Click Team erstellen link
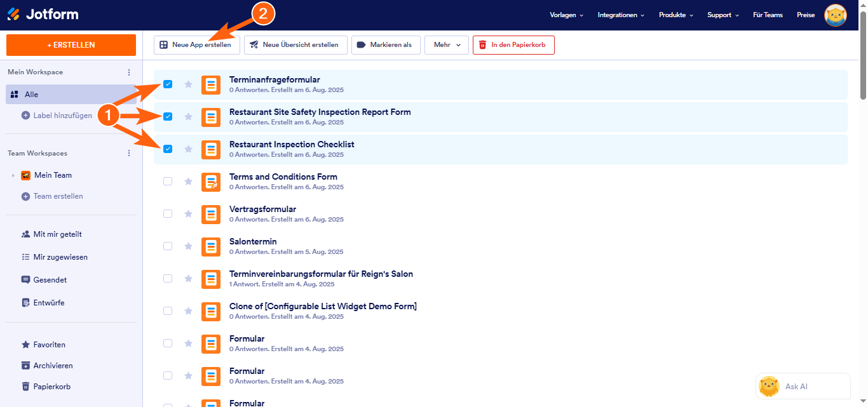 (58, 196)
